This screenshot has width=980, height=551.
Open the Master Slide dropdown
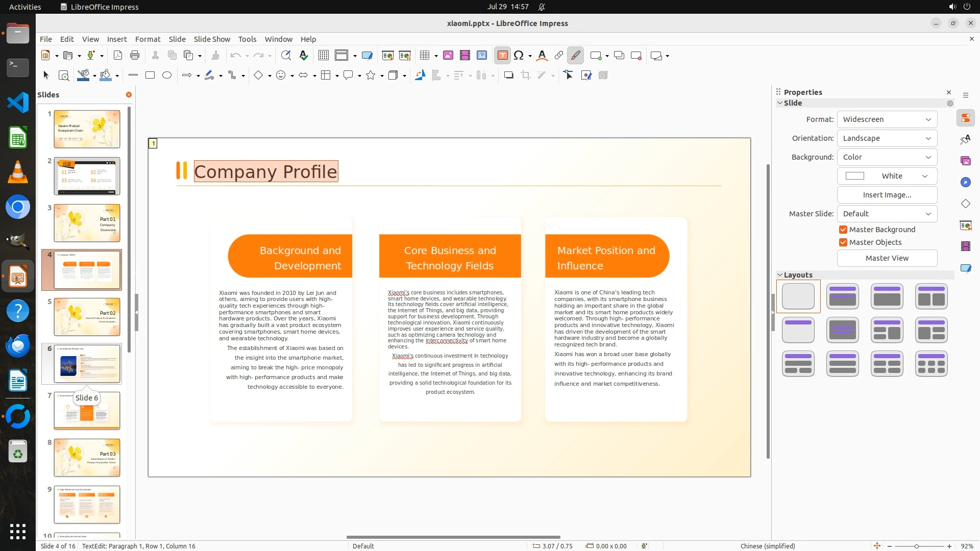tap(887, 214)
